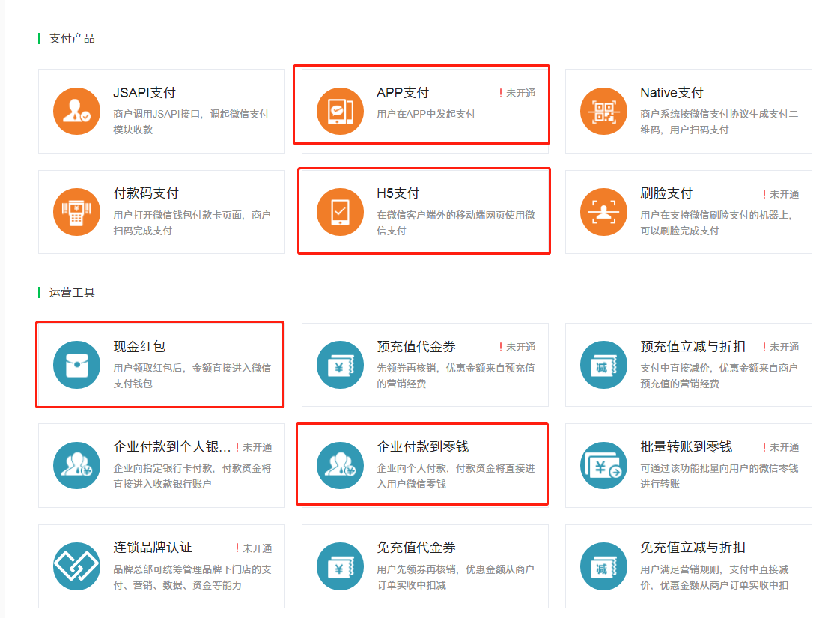This screenshot has height=618, width=840.
Task: Click 刷脸支付 description about 刷脸完成支付
Action: point(716,223)
